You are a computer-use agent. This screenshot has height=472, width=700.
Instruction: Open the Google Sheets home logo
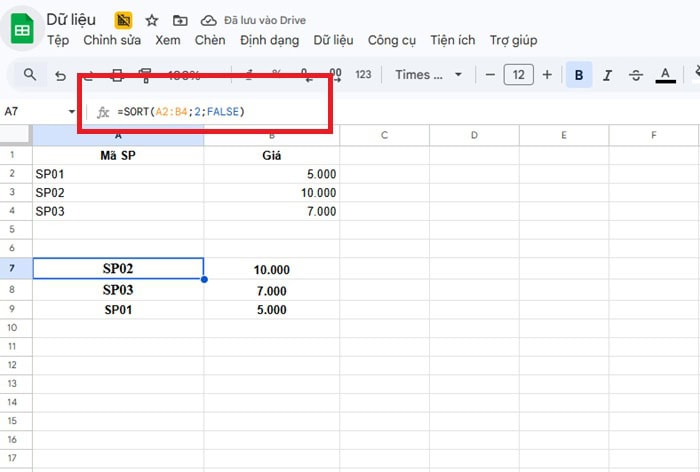click(23, 29)
